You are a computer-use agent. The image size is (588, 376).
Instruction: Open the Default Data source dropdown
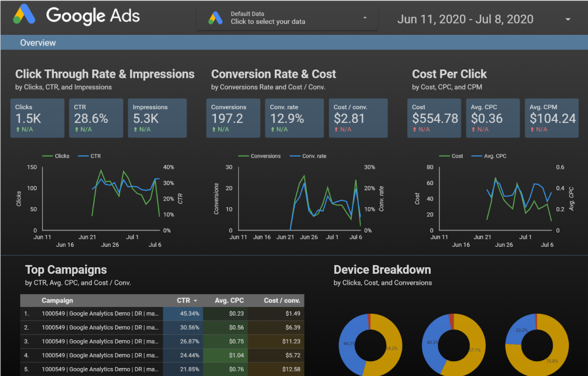coord(287,18)
